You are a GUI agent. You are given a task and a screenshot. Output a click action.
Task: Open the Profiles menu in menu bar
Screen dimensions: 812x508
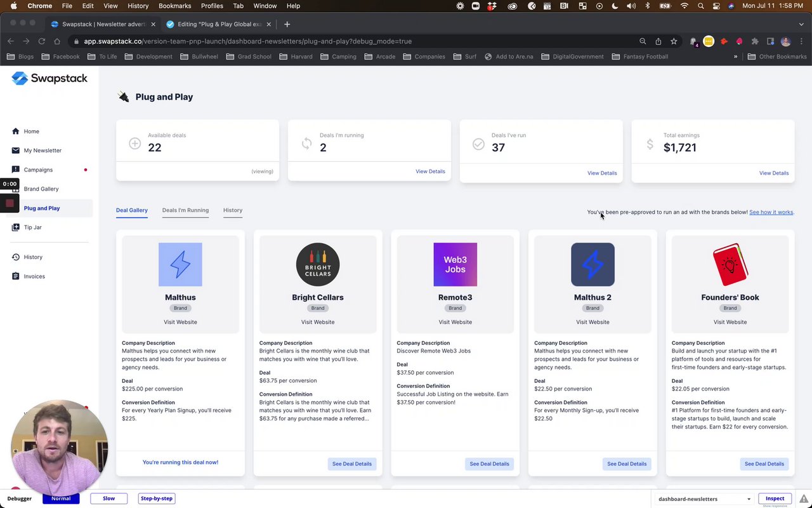pyautogui.click(x=212, y=6)
